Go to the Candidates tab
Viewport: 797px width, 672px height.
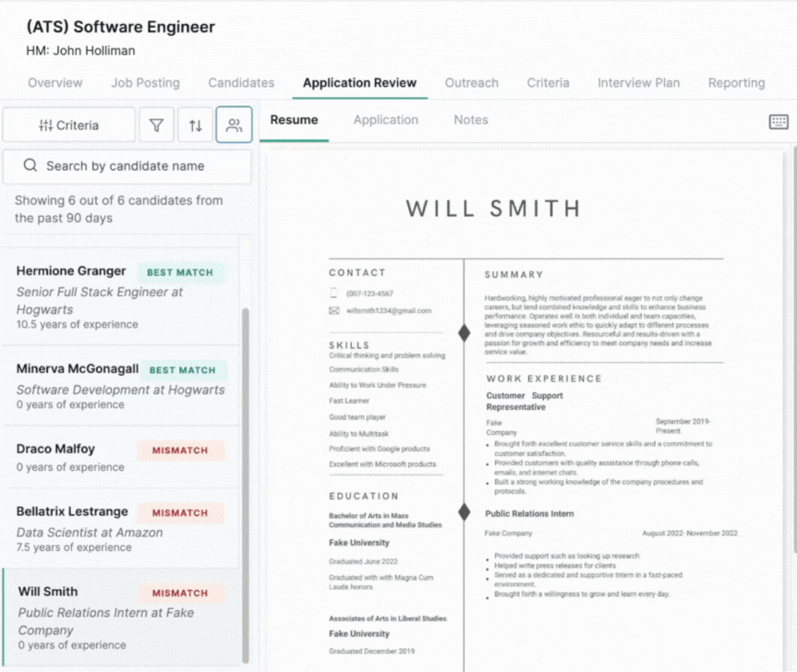241,83
